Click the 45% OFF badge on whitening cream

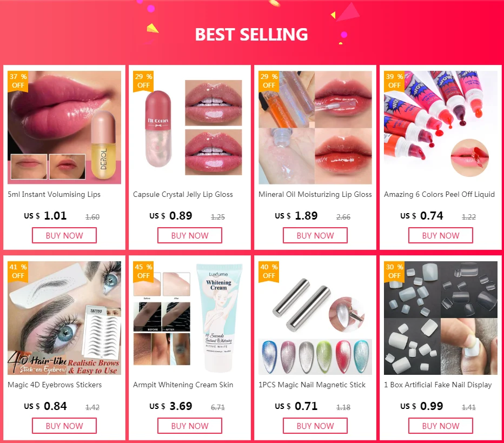click(x=143, y=272)
